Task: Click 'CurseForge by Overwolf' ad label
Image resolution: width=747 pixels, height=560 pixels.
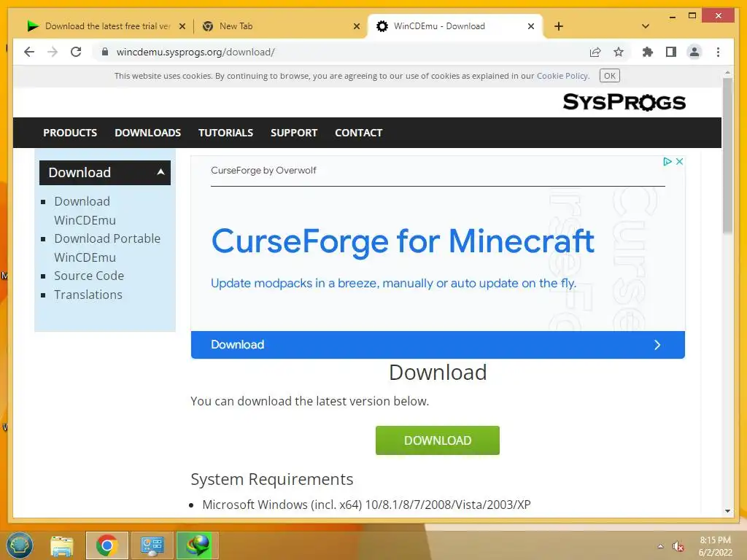Action: 263,171
